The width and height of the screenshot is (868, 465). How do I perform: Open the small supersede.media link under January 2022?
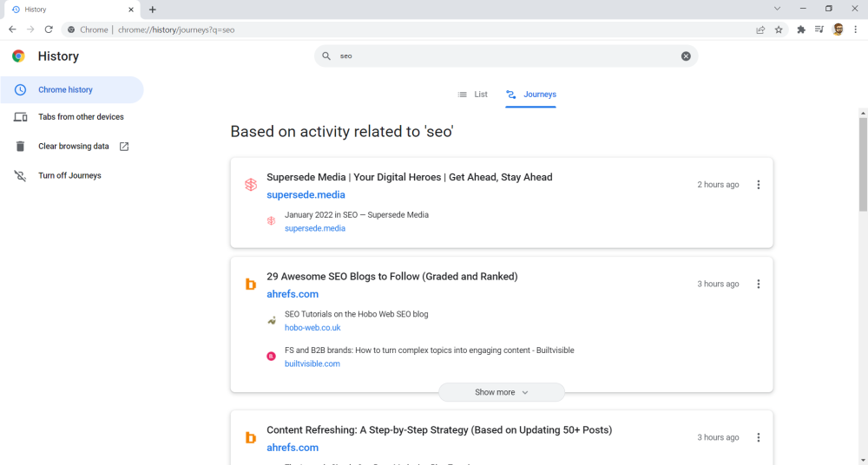(x=315, y=228)
